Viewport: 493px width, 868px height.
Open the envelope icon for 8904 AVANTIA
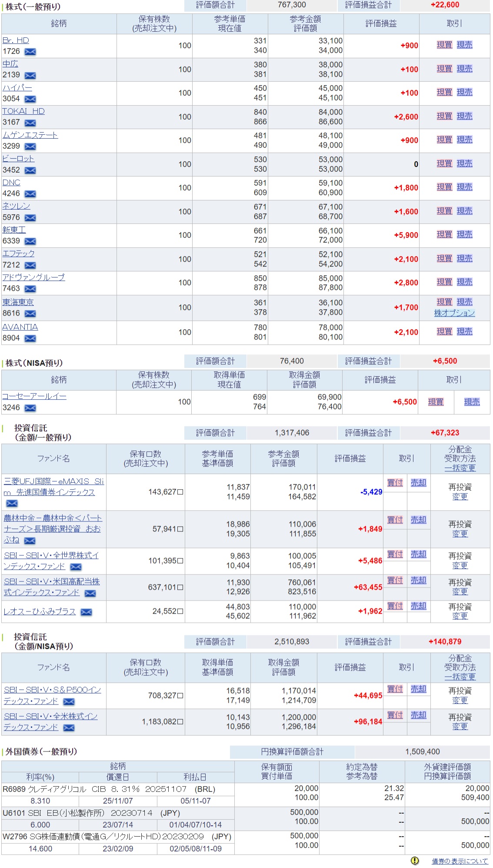point(30,338)
